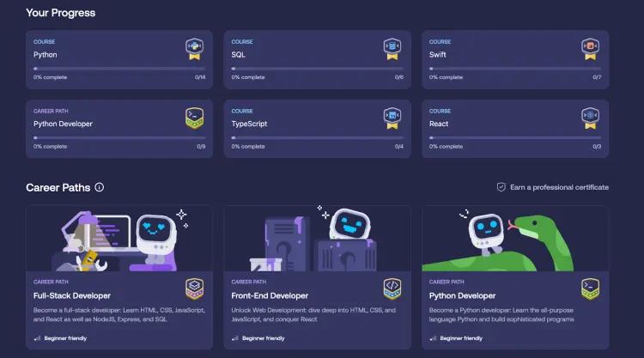Click difficulty bars icon on Front-End Developer card
The width and height of the screenshot is (644, 358).
pyautogui.click(x=235, y=338)
